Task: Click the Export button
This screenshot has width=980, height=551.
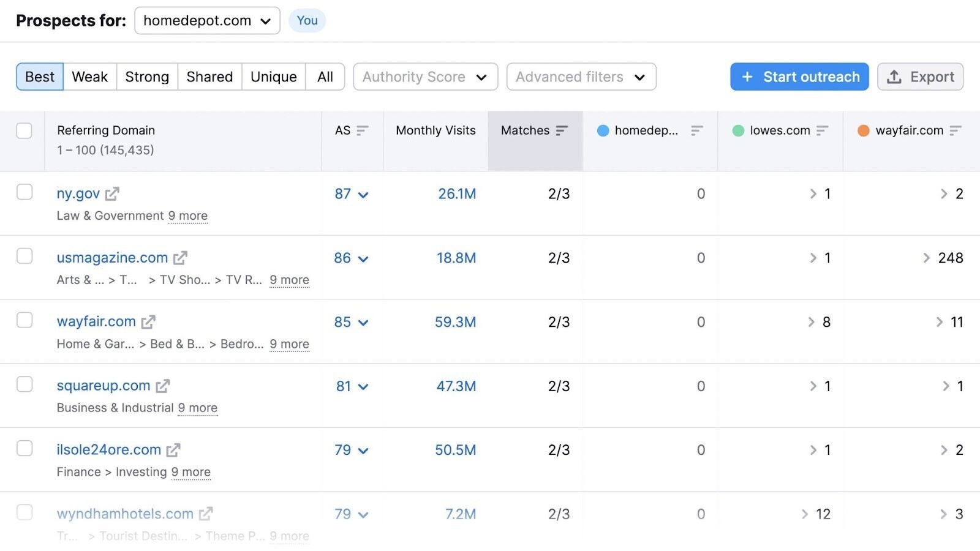Action: tap(920, 77)
